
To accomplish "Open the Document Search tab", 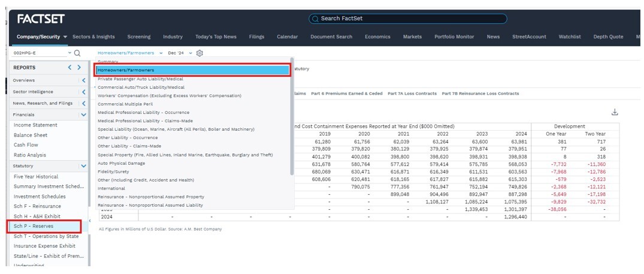I will (x=331, y=37).
